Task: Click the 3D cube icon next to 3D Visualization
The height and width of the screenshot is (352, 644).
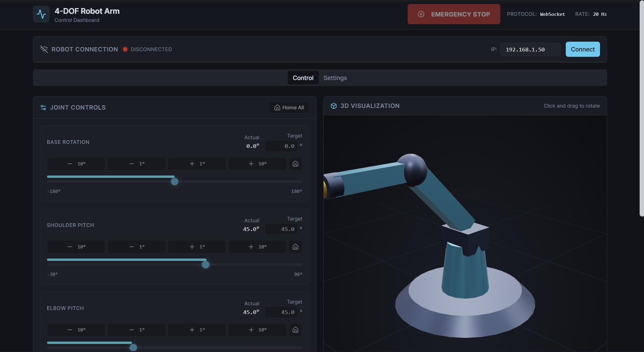Action: tap(333, 106)
